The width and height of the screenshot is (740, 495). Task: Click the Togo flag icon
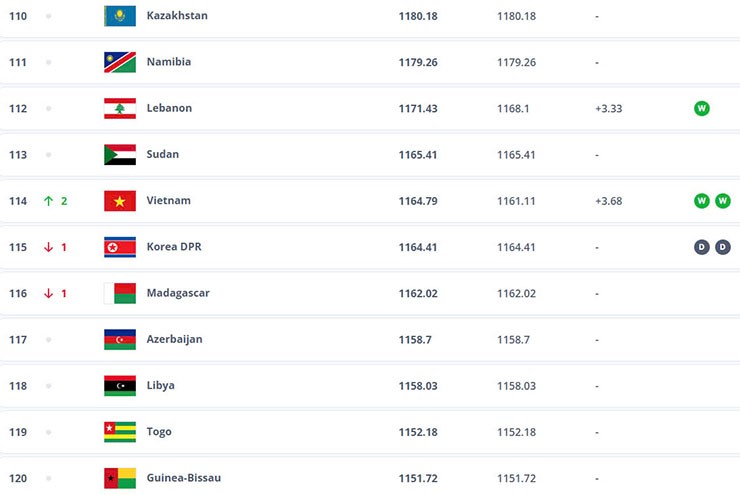tap(120, 432)
